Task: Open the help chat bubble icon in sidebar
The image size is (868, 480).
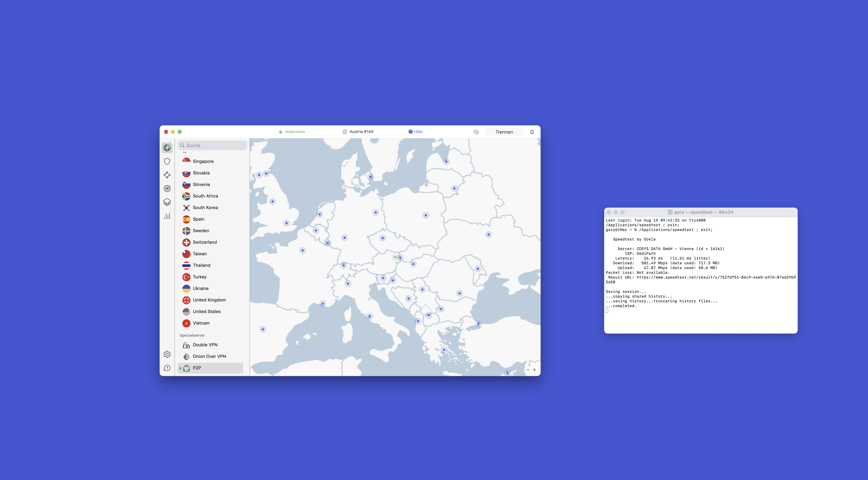Action: [167, 368]
